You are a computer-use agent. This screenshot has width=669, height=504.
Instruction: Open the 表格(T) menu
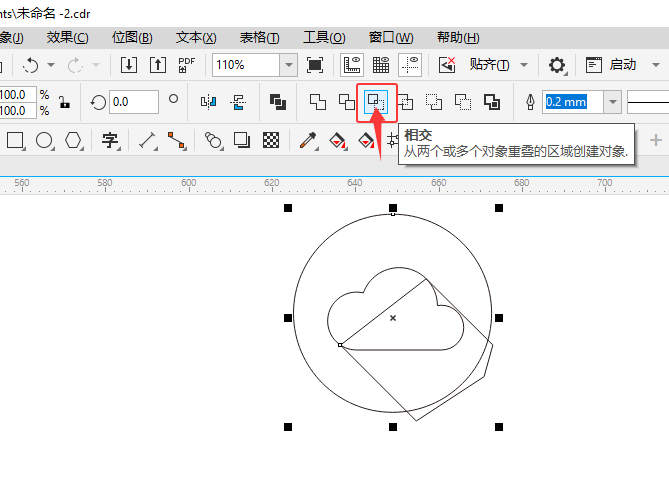click(x=259, y=38)
